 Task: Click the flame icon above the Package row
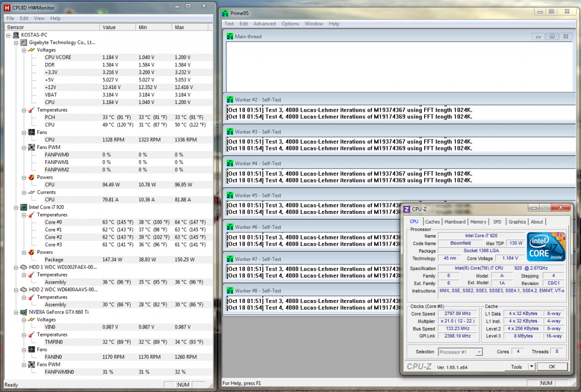tap(31, 252)
